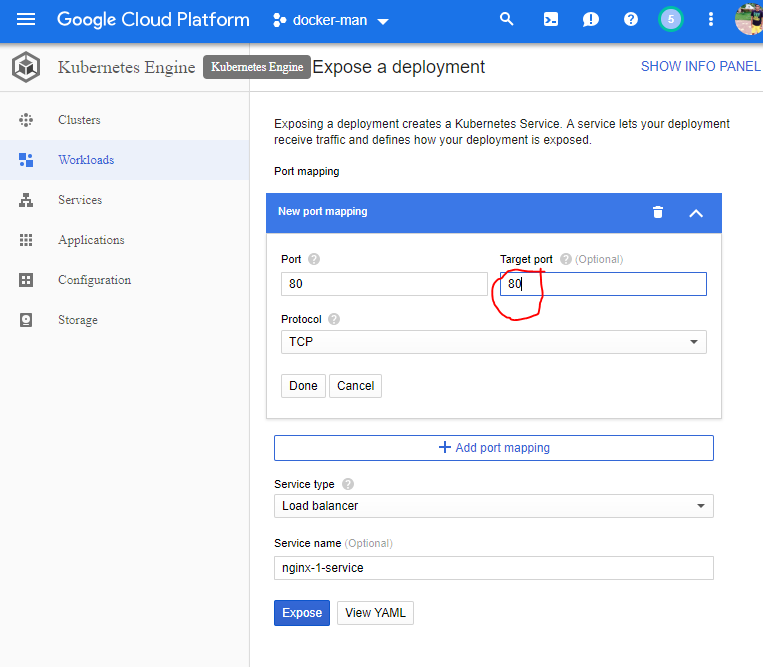
Task: Click the Service name input field
Action: (493, 568)
